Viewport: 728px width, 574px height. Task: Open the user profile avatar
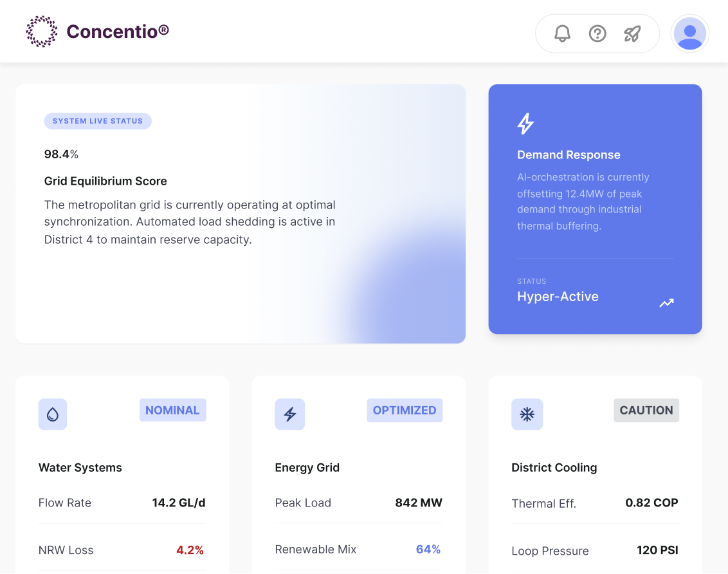click(x=690, y=33)
